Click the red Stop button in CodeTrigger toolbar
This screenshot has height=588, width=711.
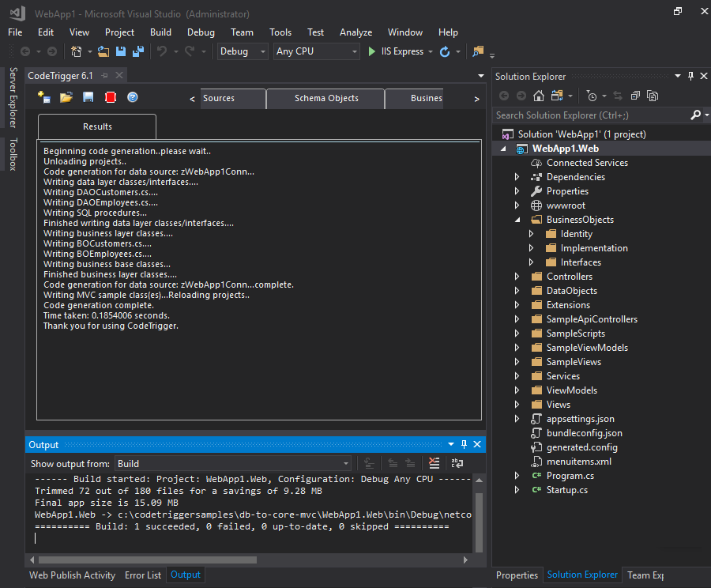click(x=111, y=97)
